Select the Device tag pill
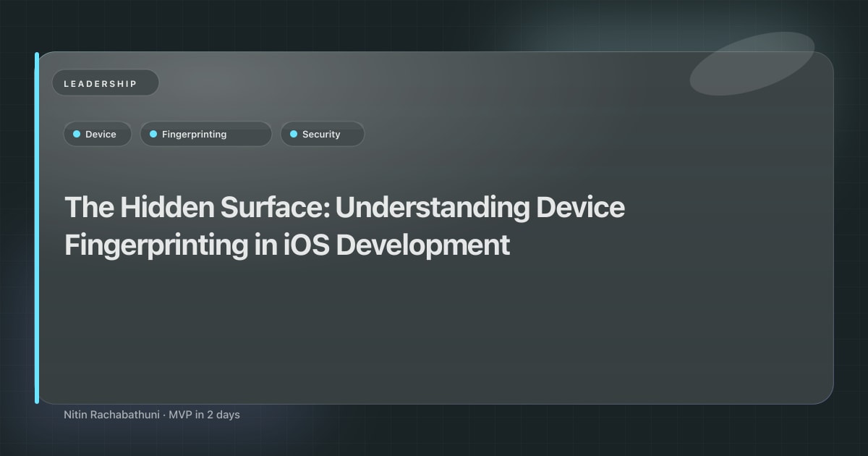The width and height of the screenshot is (868, 456). (x=97, y=134)
